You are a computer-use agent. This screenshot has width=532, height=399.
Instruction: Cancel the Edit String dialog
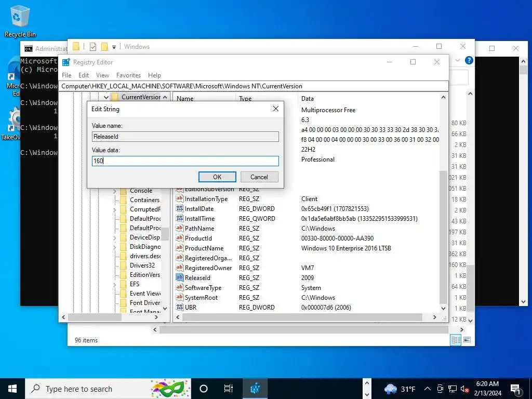click(259, 177)
